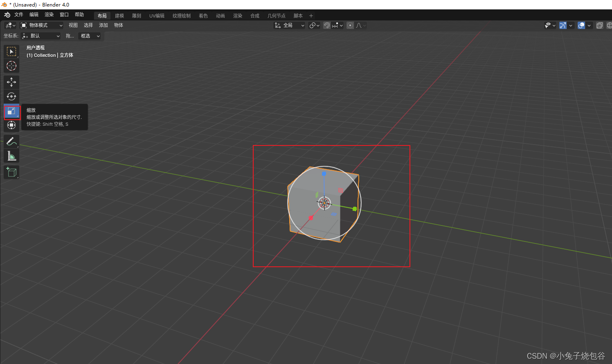This screenshot has width=612, height=364.
Task: Expand the gizmo options arrow
Action: coord(571,25)
